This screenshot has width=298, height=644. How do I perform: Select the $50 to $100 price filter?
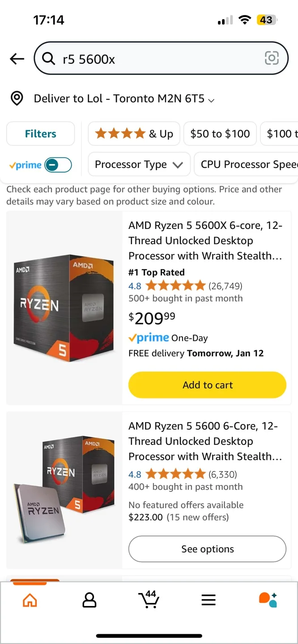tap(220, 134)
